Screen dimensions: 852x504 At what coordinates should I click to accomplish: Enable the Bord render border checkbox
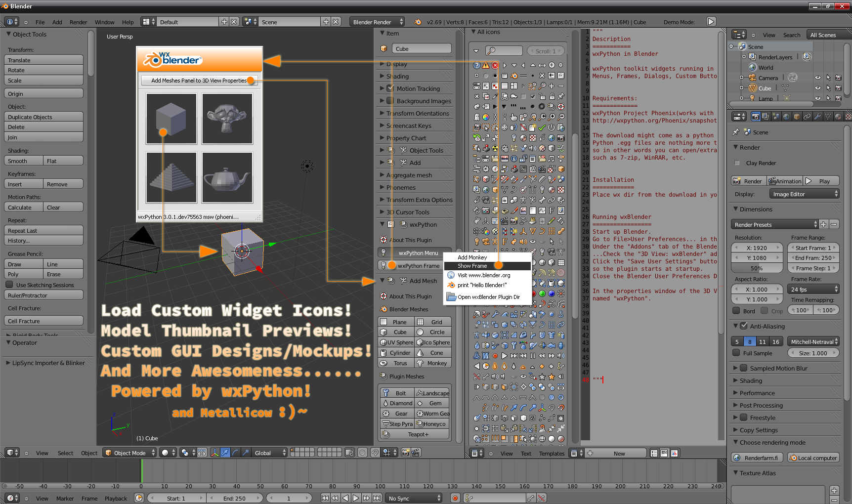[736, 311]
